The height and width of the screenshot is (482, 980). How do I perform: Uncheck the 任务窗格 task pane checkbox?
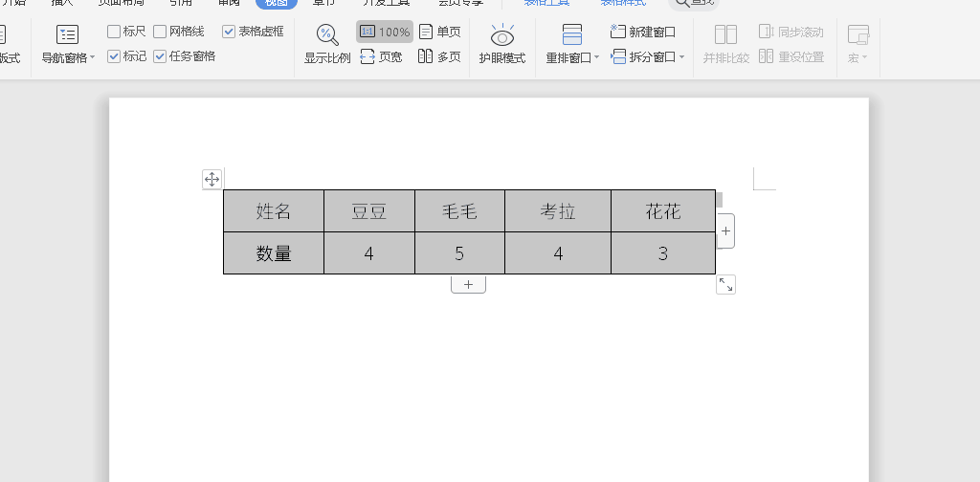pos(160,56)
